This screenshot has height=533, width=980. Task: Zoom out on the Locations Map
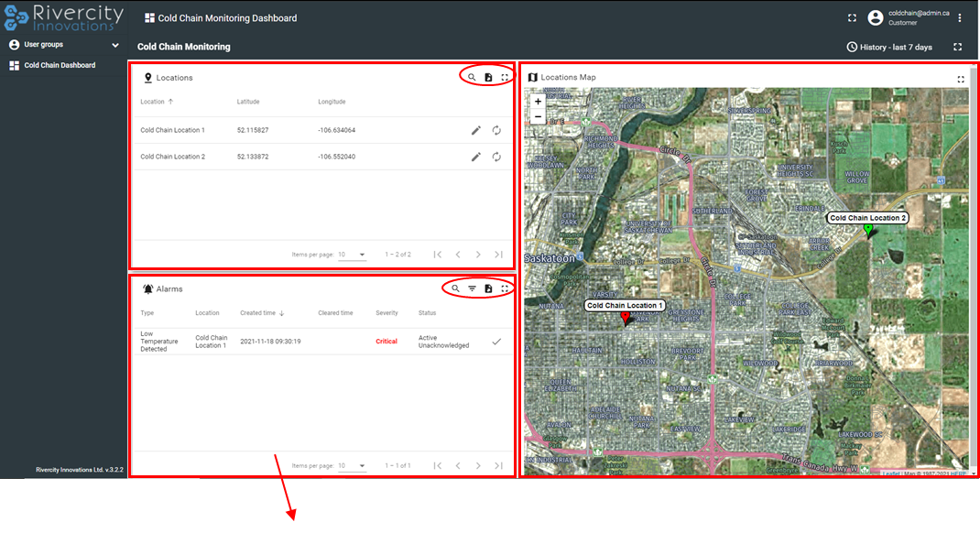click(538, 117)
